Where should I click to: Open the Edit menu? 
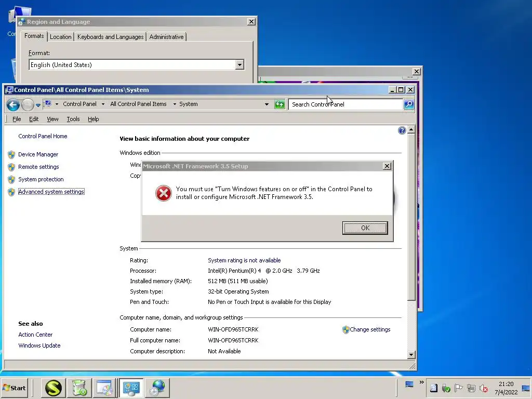pos(34,119)
